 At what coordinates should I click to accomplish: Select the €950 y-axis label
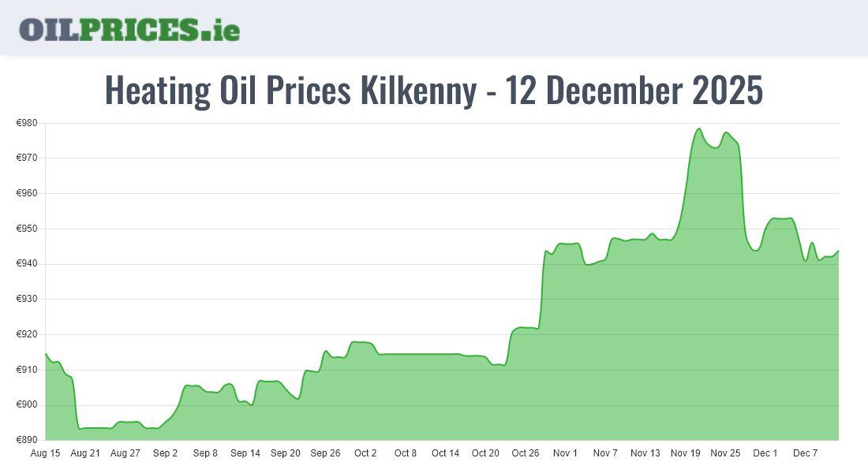27,229
